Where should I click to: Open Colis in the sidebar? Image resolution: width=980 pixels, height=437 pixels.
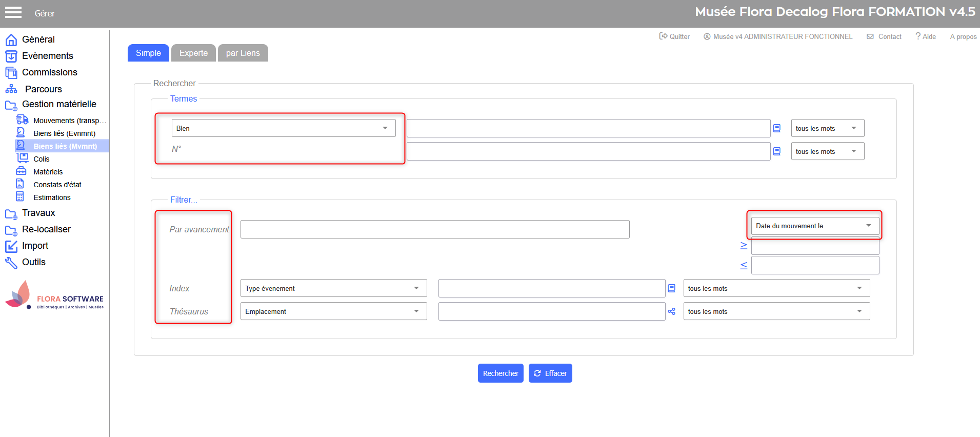41,159
